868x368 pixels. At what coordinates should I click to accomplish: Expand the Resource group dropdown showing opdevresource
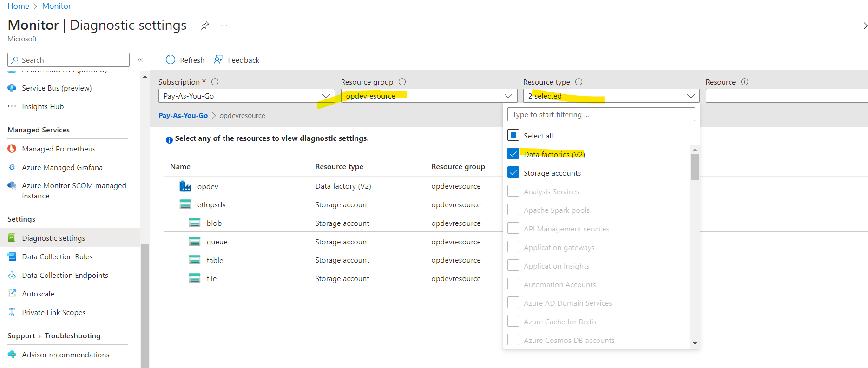point(429,96)
